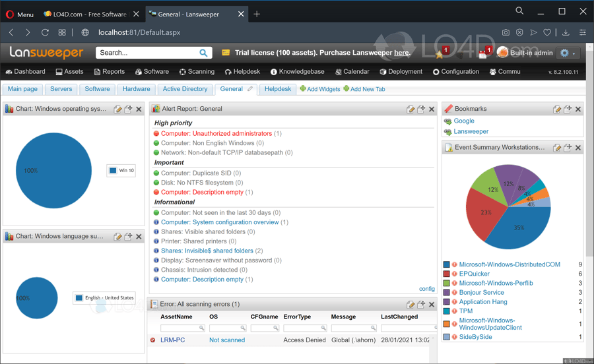
Task: Open a new browser tab with plus
Action: (x=257, y=15)
